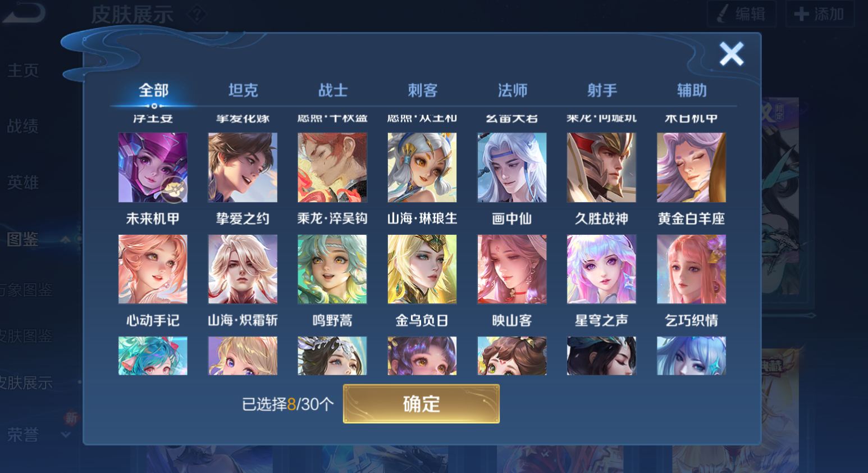Select the 黄金白羊座 skin portrait
This screenshot has width=868, height=473.
point(691,167)
